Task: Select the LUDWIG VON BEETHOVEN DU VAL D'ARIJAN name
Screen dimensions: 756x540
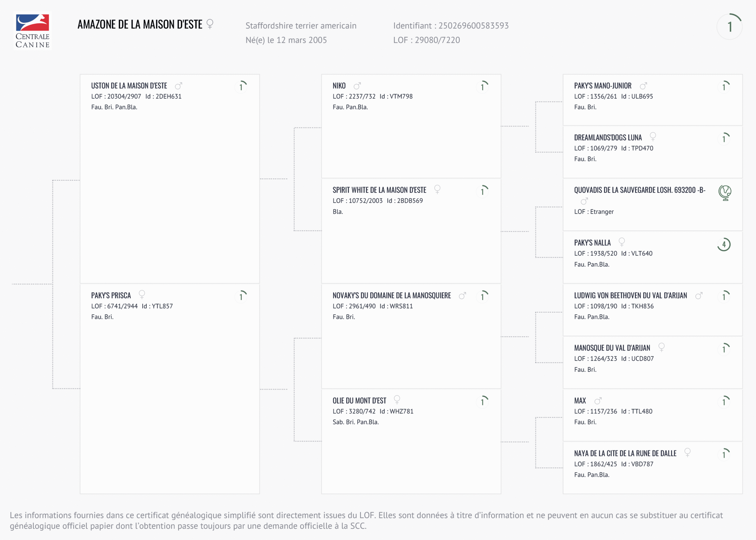Action: coord(630,296)
